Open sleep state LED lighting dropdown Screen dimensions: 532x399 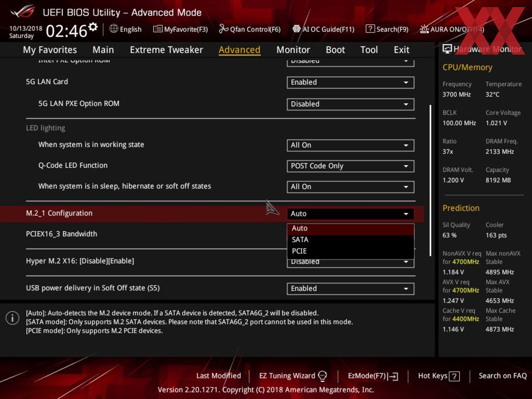(x=350, y=187)
